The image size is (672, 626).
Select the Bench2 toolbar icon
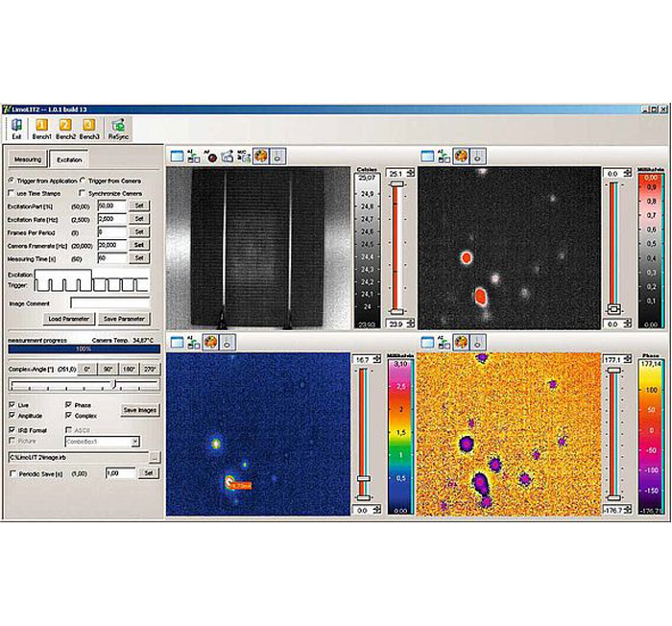tap(65, 125)
